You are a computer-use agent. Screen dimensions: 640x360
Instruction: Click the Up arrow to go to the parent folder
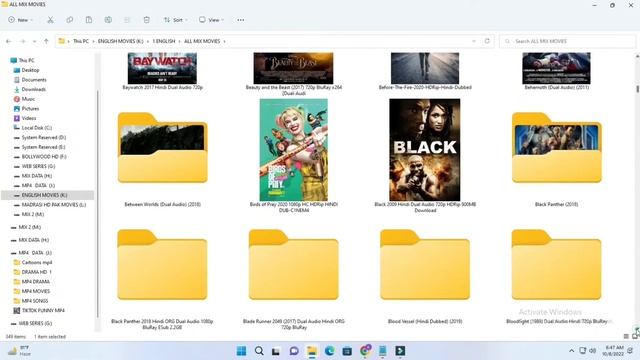coord(46,41)
